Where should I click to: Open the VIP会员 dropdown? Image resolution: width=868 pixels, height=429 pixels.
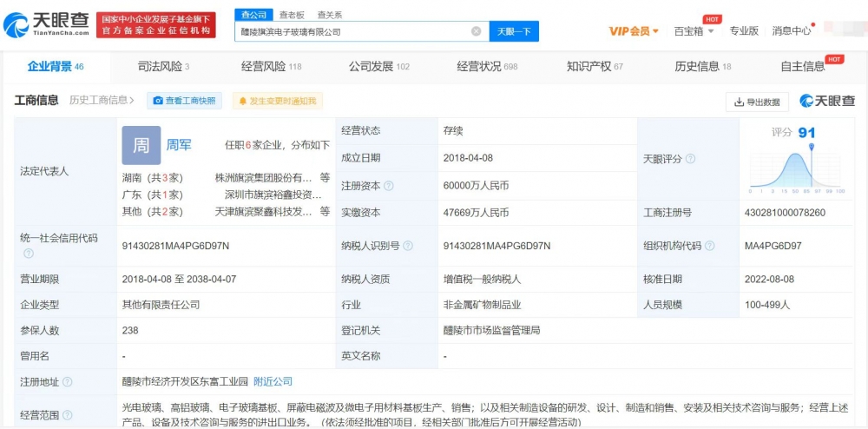tap(633, 31)
